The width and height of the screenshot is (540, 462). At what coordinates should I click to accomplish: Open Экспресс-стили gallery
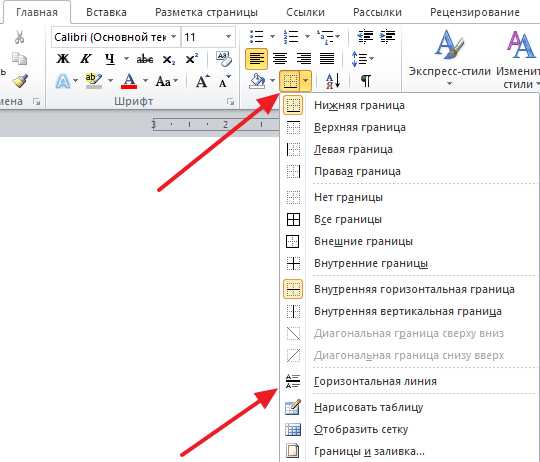[449, 59]
